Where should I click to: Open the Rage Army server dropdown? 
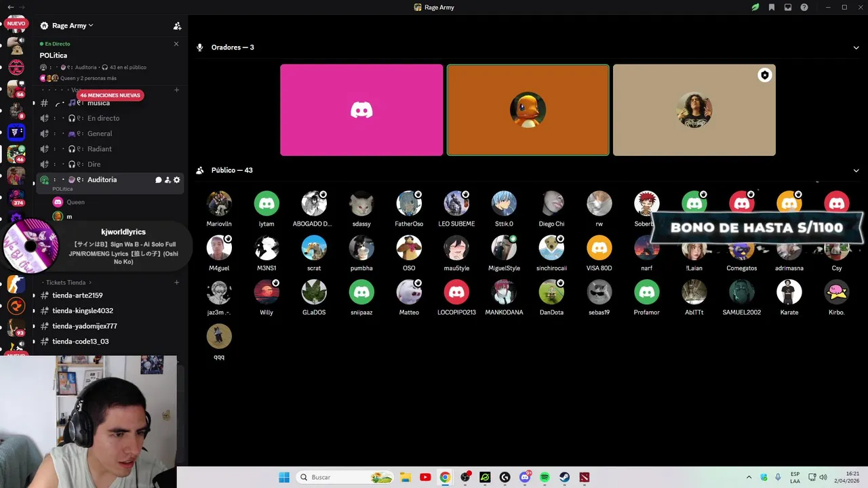[x=73, y=26]
